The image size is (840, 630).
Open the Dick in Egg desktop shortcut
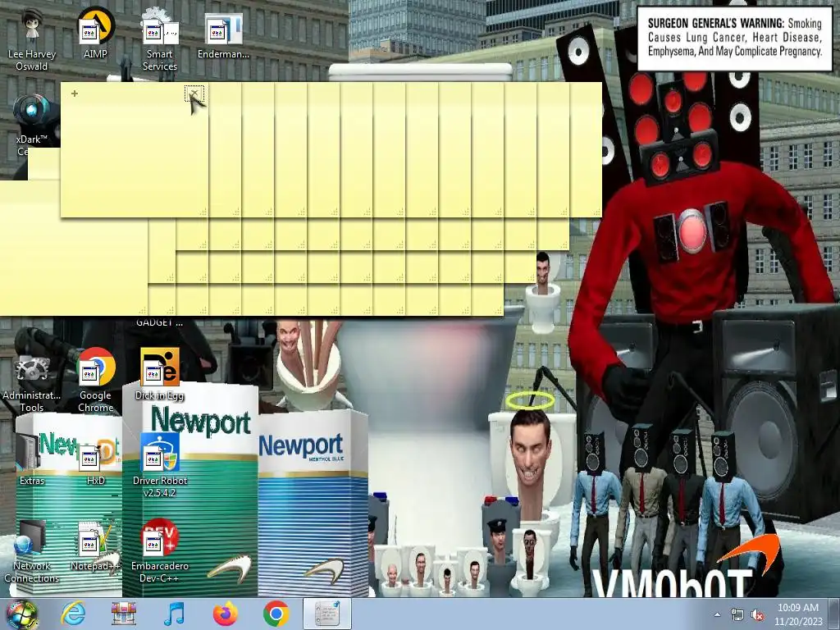[160, 374]
